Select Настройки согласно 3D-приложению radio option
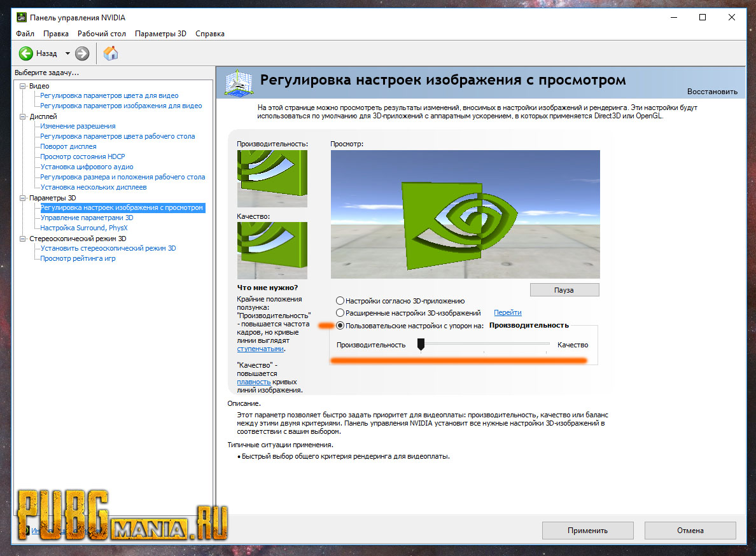This screenshot has width=756, height=556. click(x=340, y=301)
